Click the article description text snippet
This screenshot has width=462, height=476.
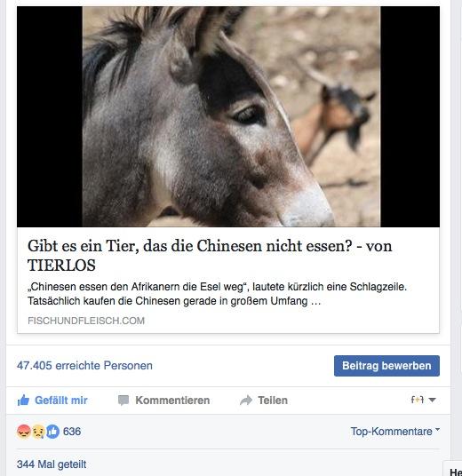pyautogui.click(x=217, y=294)
